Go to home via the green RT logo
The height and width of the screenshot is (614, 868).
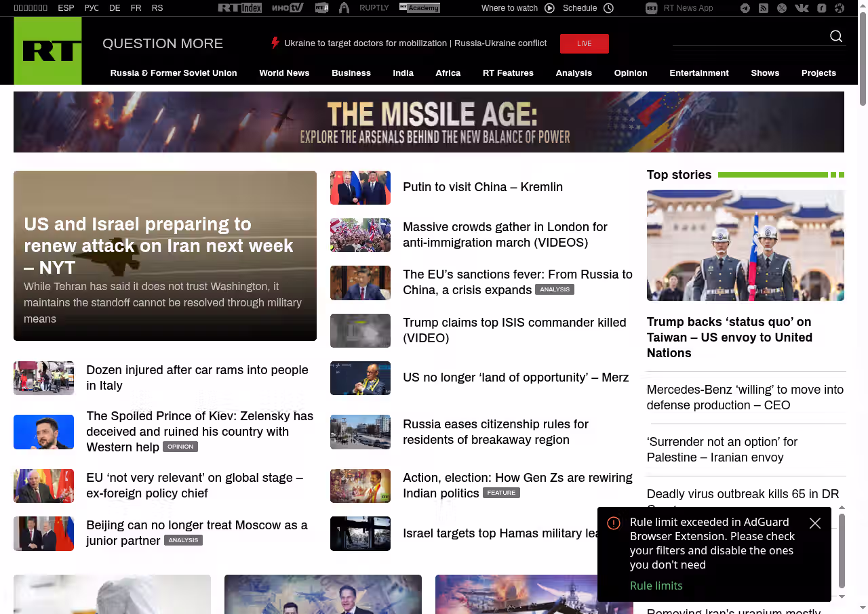[47, 51]
